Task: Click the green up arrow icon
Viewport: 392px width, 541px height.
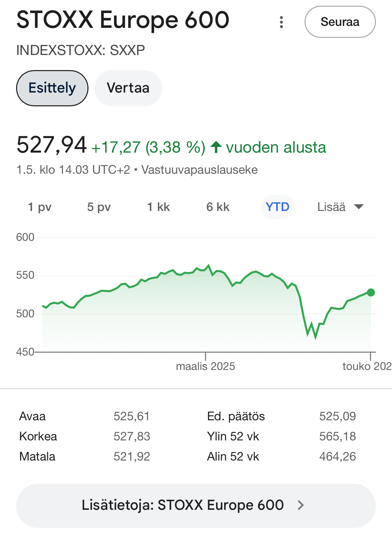Action: (216, 147)
